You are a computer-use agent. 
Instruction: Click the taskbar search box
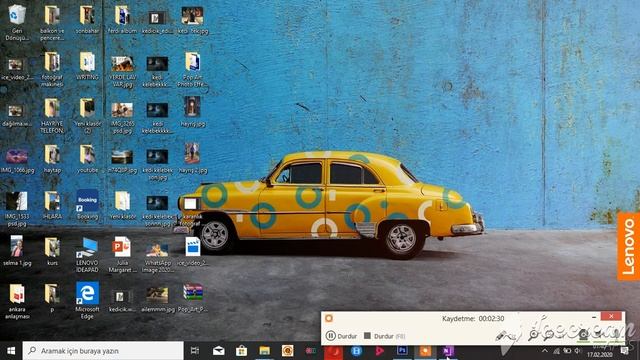(102, 351)
